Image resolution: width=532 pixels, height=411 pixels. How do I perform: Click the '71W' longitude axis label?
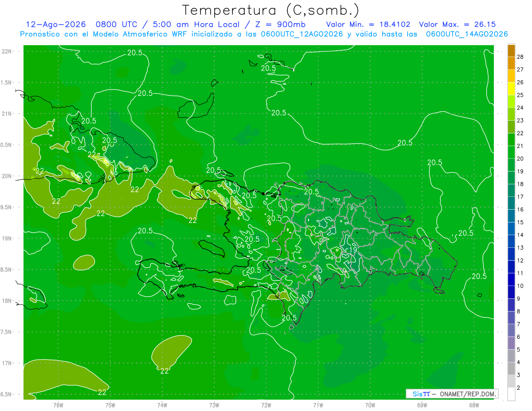[x=318, y=405]
